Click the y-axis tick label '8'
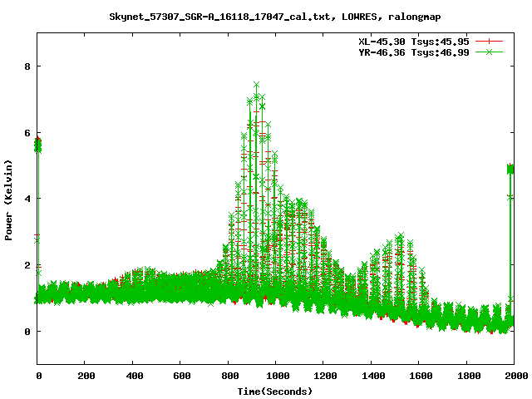Screen dimensions: 532x399 (x=27, y=66)
